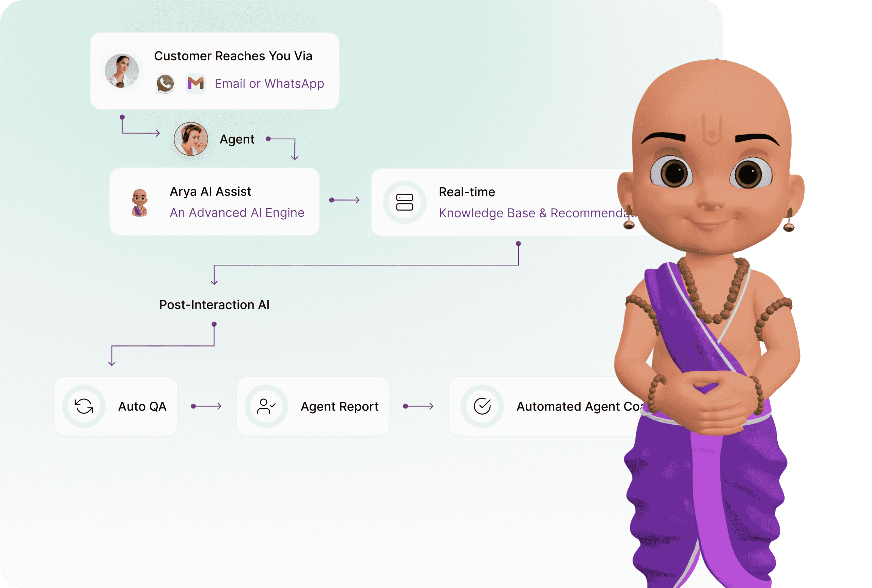Select the Agent Report label
872x588 pixels.
pyautogui.click(x=340, y=406)
